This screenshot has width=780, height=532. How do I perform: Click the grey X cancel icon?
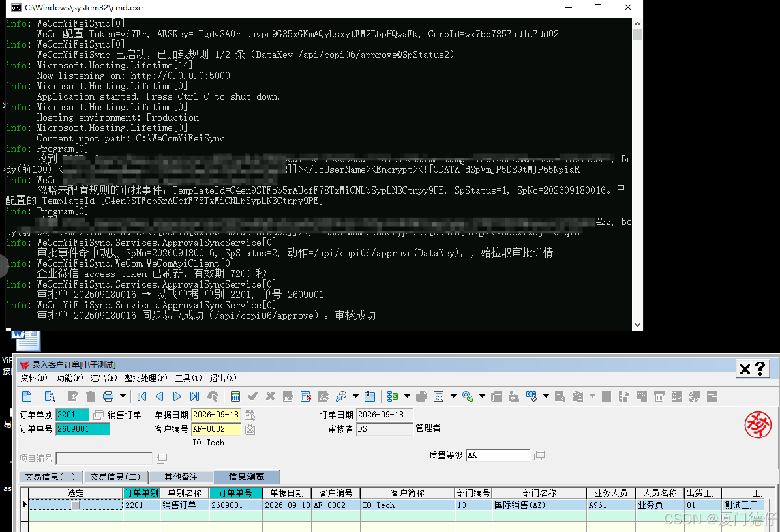coord(270,396)
